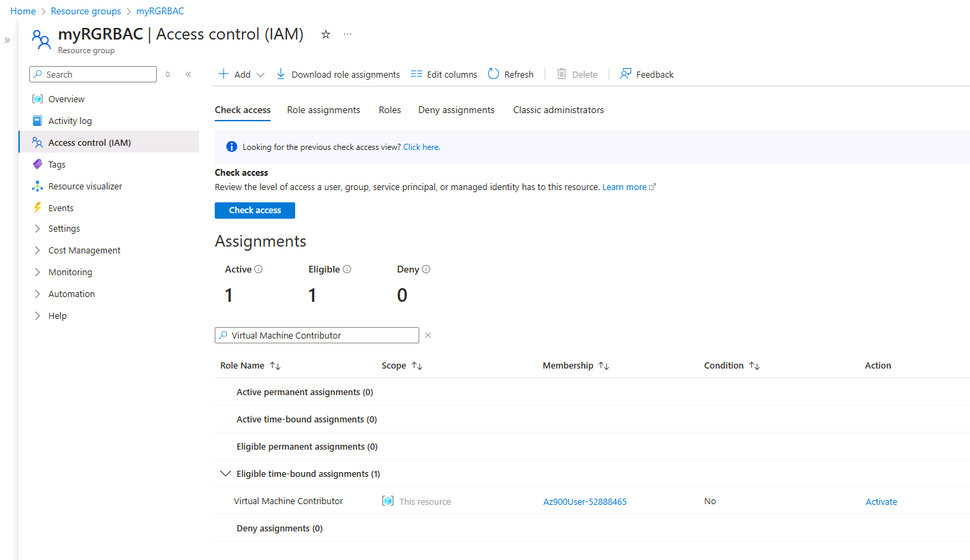This screenshot has width=970, height=560.
Task: Collapse Eligible time-bound assignments
Action: tap(226, 473)
